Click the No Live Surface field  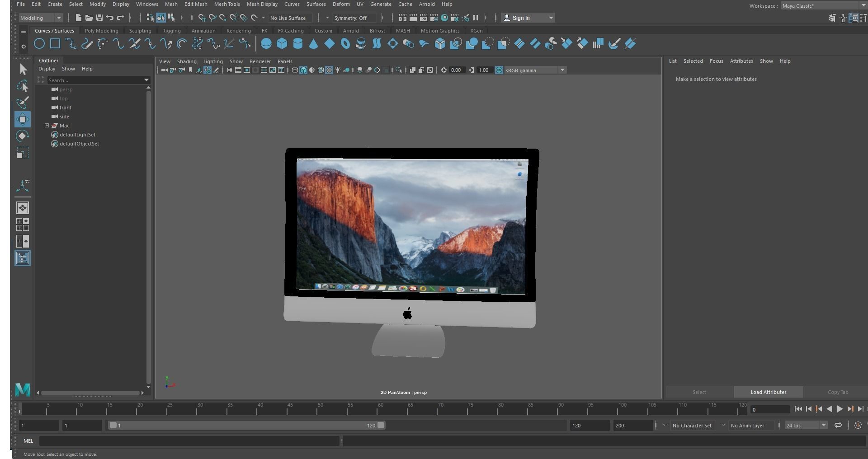click(290, 18)
